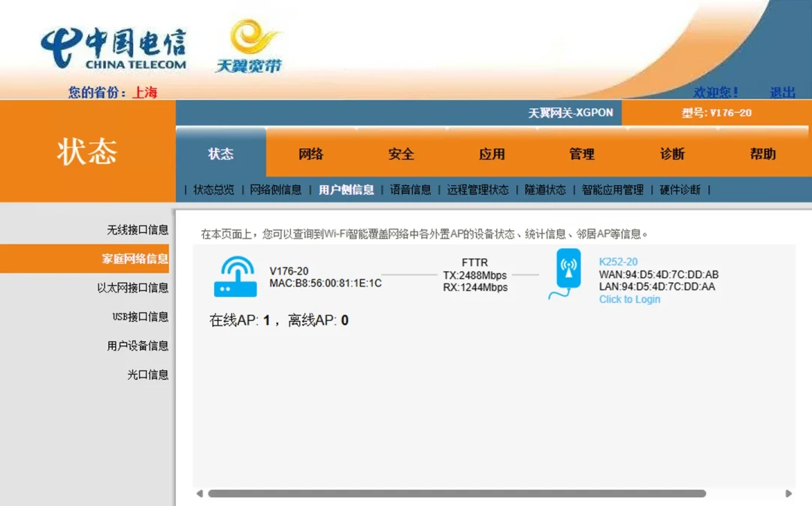The height and width of the screenshot is (506, 812).
Task: Click the 欢迎您! greeting text
Action: 716,92
